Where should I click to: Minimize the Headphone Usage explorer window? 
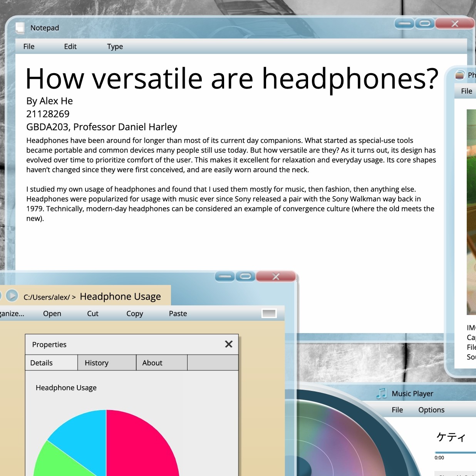[x=225, y=277]
